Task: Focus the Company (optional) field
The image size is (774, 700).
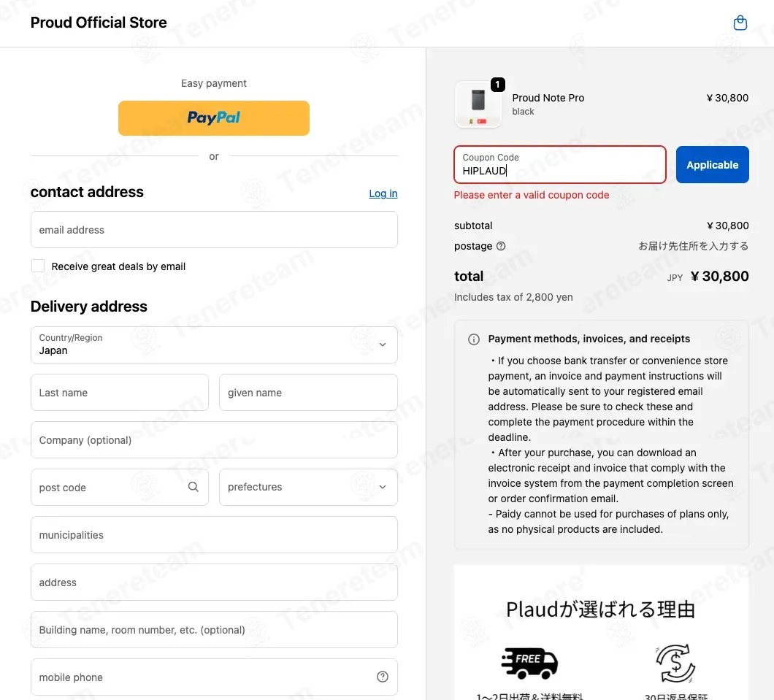Action: (214, 440)
